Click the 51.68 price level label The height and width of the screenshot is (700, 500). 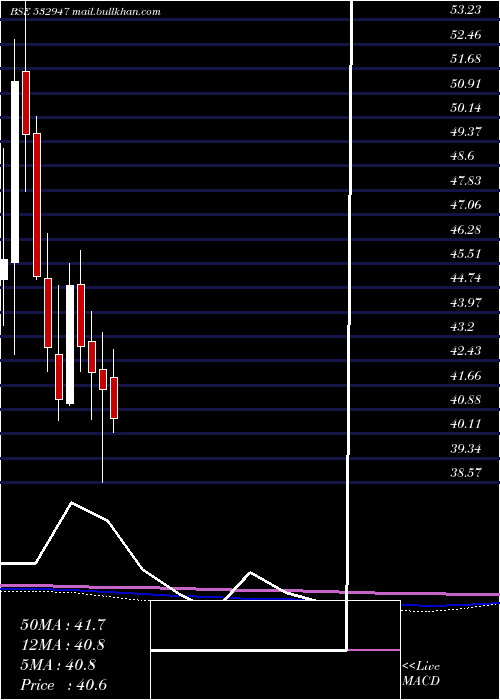point(466,58)
